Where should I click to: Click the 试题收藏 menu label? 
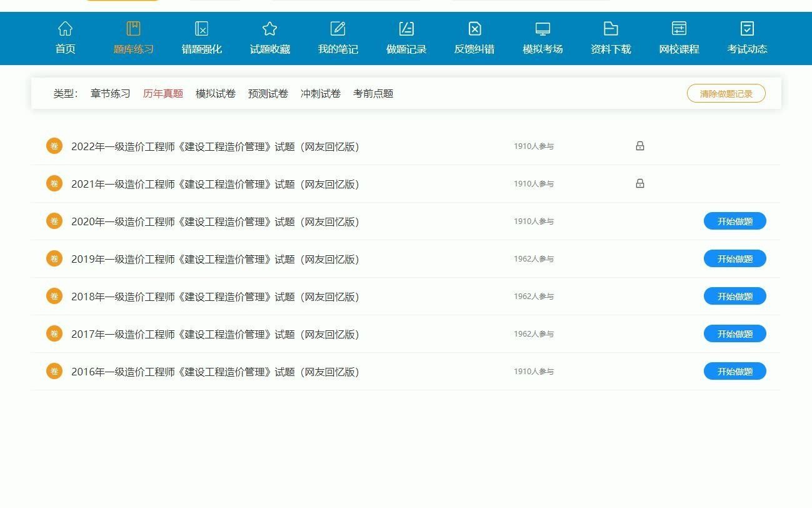click(269, 49)
